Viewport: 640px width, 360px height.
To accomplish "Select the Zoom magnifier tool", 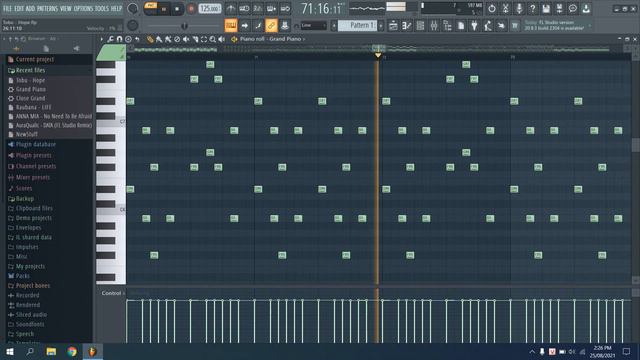I will point(213,39).
